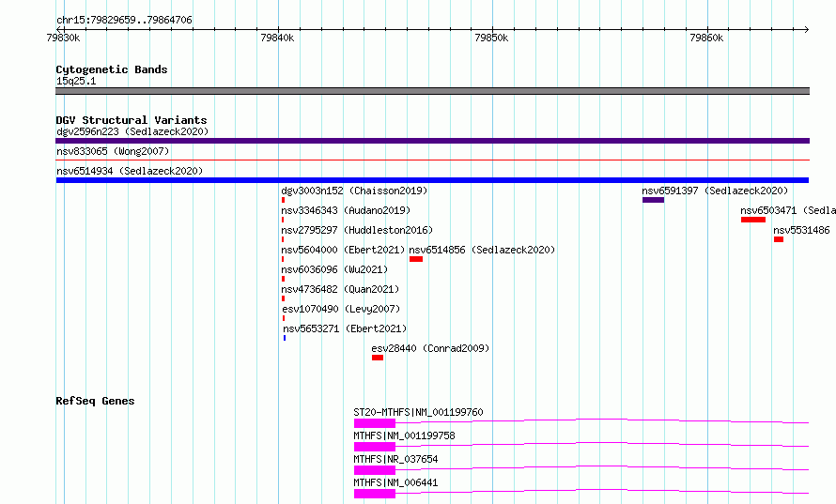Click the red marker under nsv6036096
The height and width of the screenshot is (504, 836).
point(283,279)
